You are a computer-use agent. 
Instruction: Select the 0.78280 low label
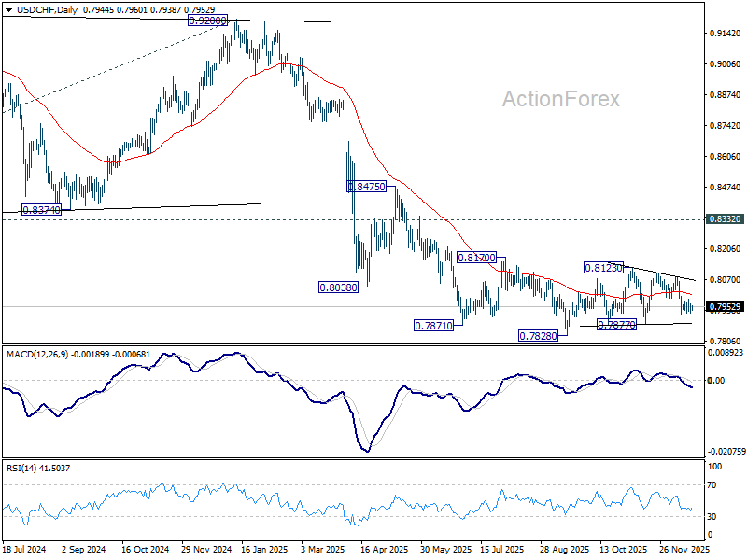click(x=538, y=336)
